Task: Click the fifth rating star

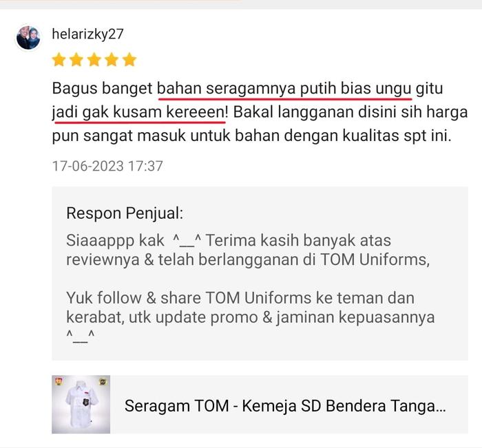Action: tap(129, 60)
